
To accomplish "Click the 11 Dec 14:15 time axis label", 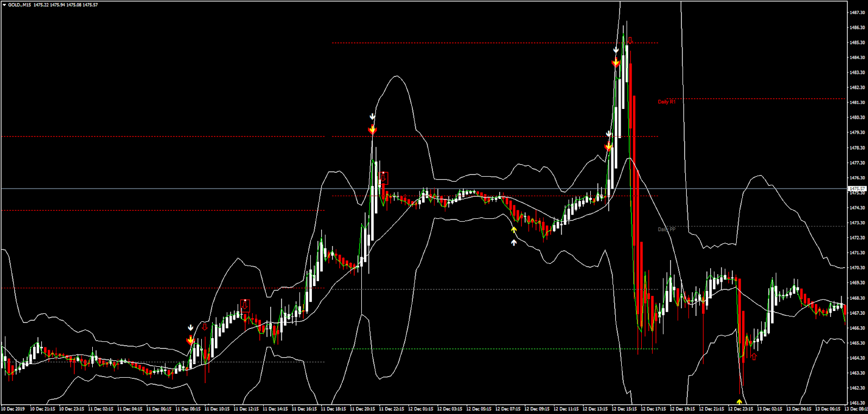I will coord(275,409).
